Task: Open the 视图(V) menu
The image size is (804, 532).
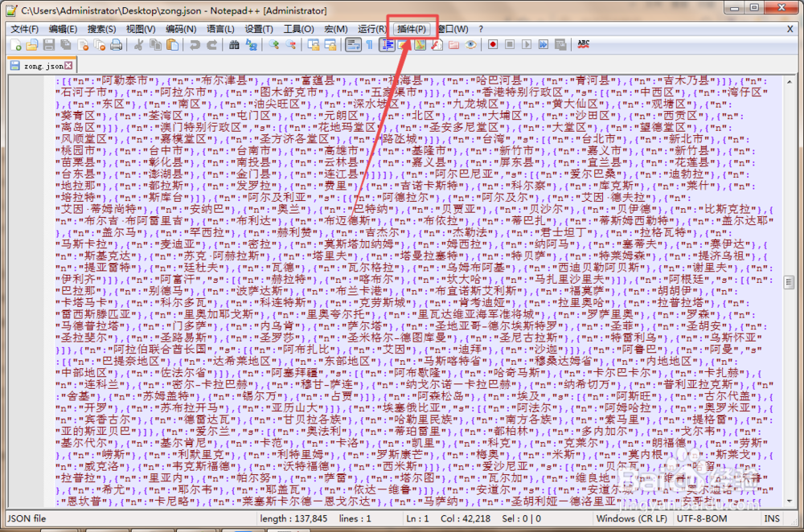Action: 141,29
